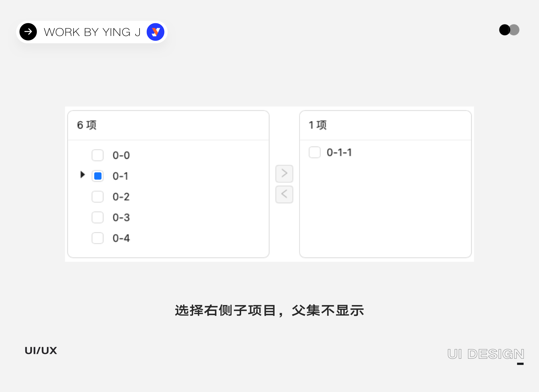Click the UI DESIGN outlined text
The image size is (539, 392).
click(x=486, y=354)
